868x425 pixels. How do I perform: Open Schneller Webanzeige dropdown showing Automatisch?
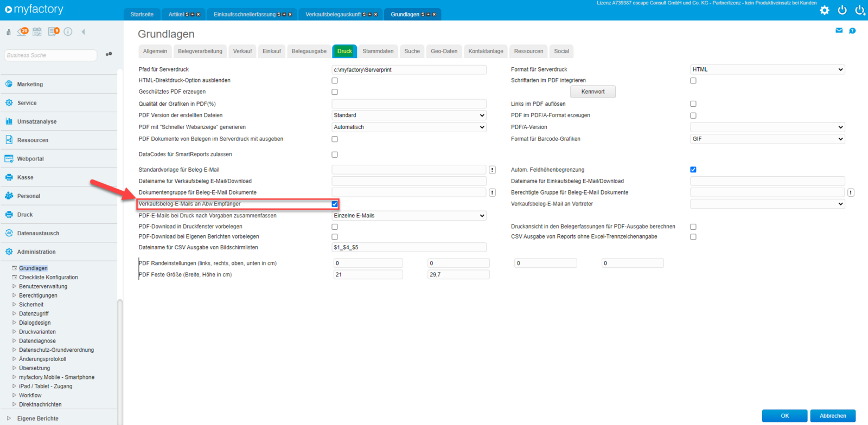pos(409,127)
